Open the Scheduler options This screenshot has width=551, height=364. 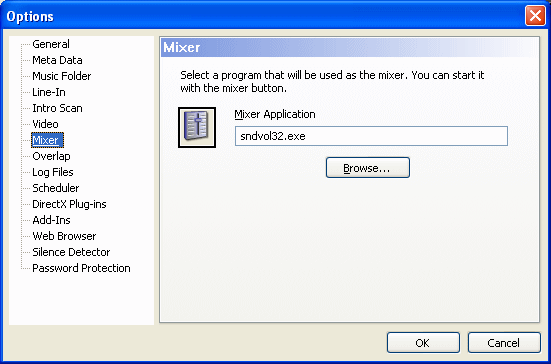click(x=56, y=188)
